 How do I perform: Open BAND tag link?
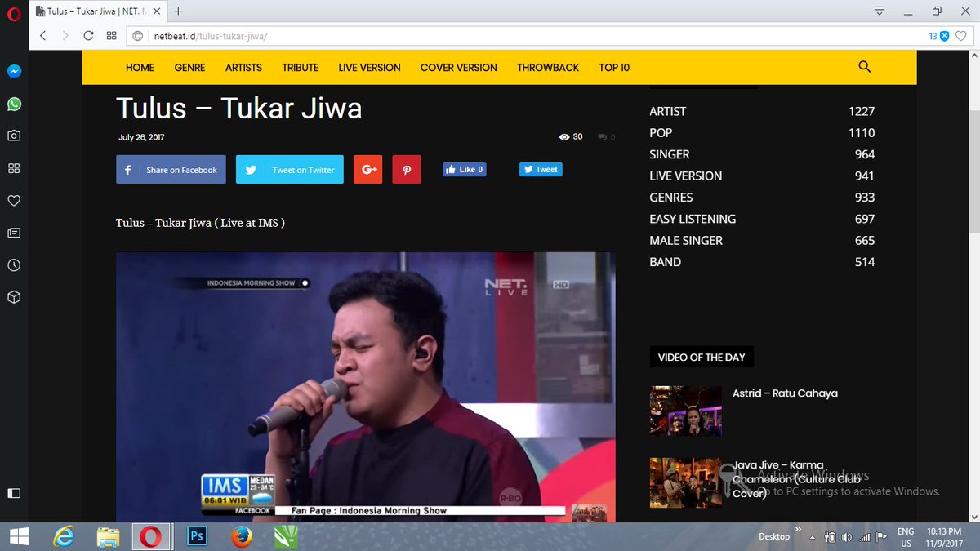[x=666, y=262]
